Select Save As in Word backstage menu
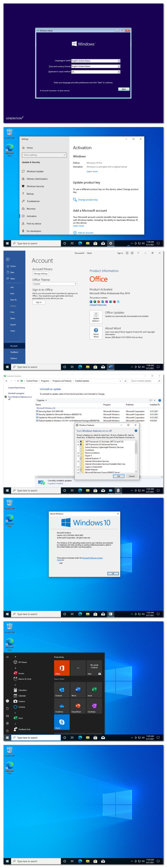This screenshot has height=868, width=167. (x=13, y=299)
